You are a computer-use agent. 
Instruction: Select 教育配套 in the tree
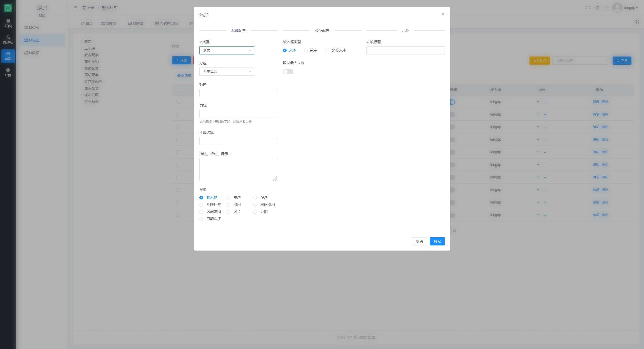(x=92, y=55)
